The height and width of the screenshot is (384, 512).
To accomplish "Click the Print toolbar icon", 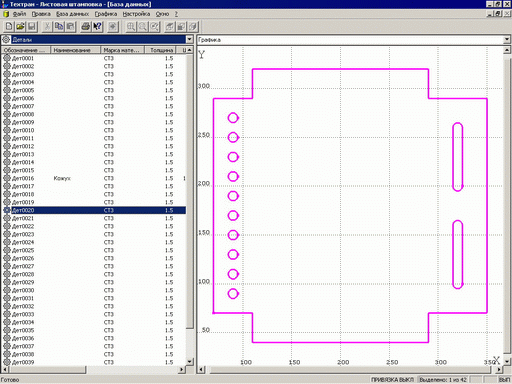I will pos(86,26).
